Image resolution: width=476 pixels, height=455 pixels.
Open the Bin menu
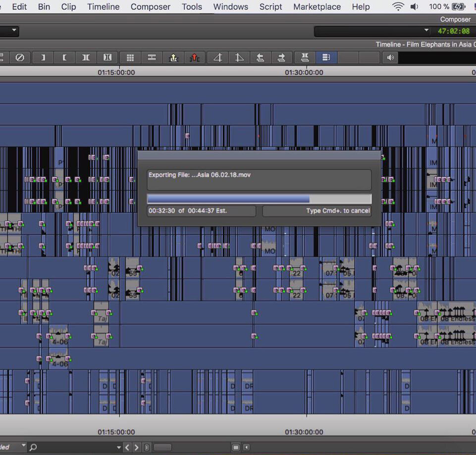point(44,6)
